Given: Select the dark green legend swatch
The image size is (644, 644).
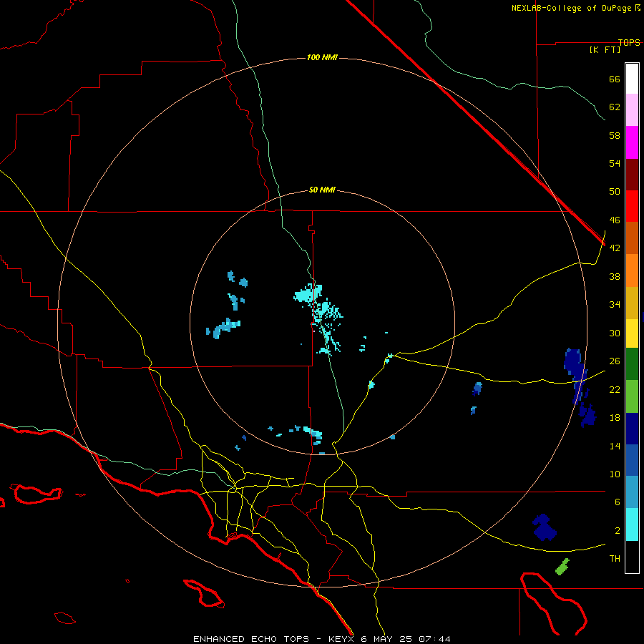Looking at the screenshot, I should [x=632, y=364].
